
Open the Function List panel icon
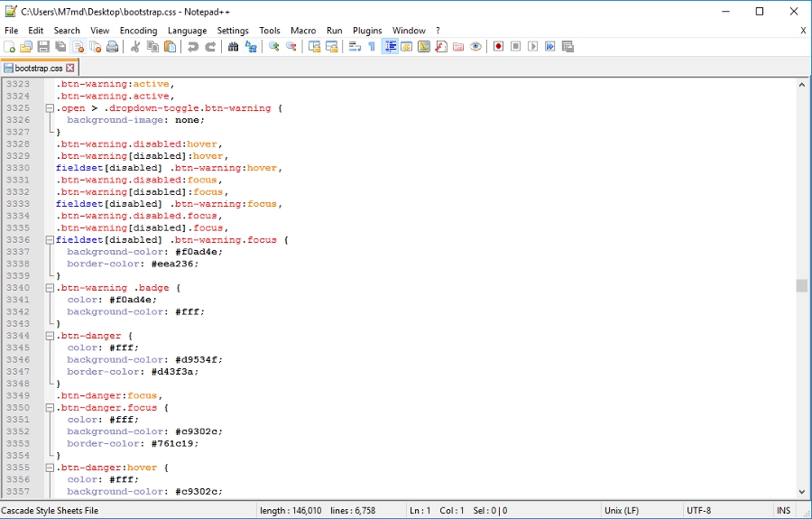coord(441,47)
